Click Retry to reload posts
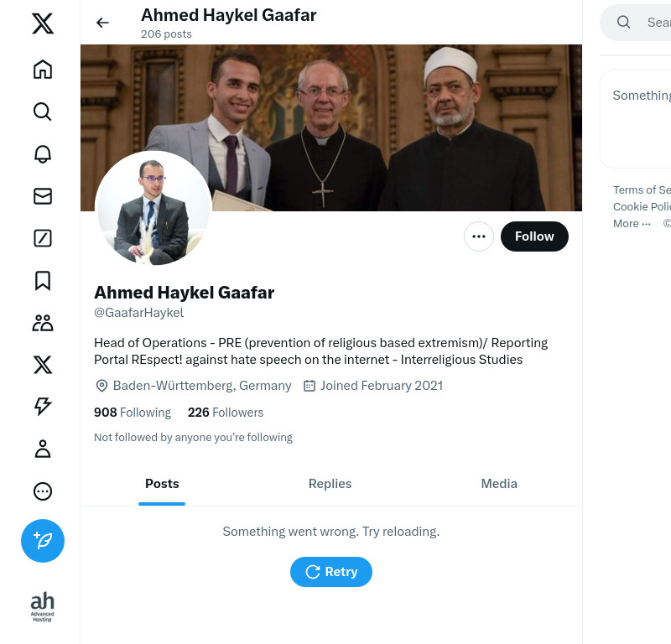The width and height of the screenshot is (671, 644). point(331,572)
